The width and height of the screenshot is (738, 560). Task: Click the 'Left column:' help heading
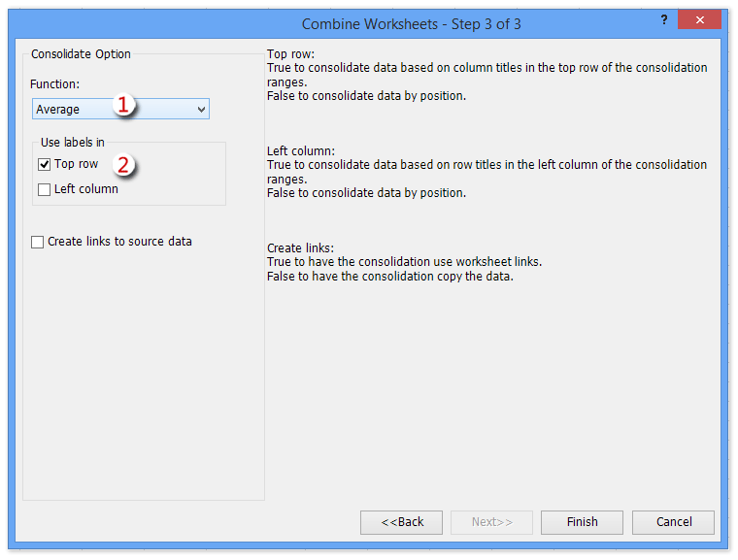[x=300, y=151]
